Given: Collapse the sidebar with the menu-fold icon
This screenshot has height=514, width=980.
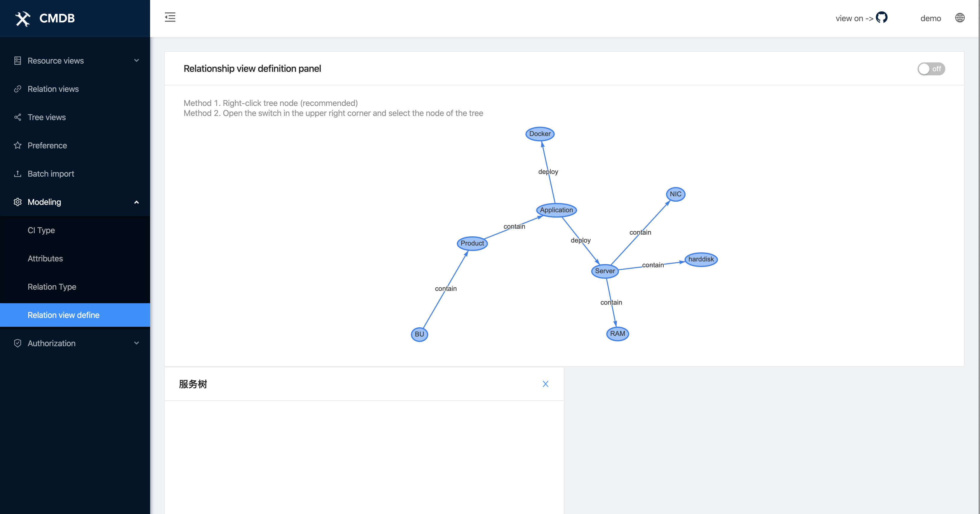Looking at the screenshot, I should 170,17.
